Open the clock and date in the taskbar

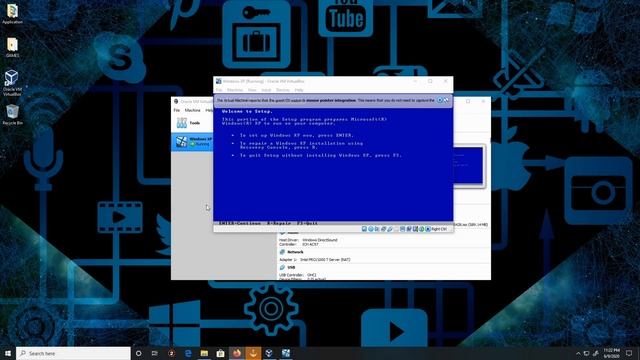coord(611,353)
